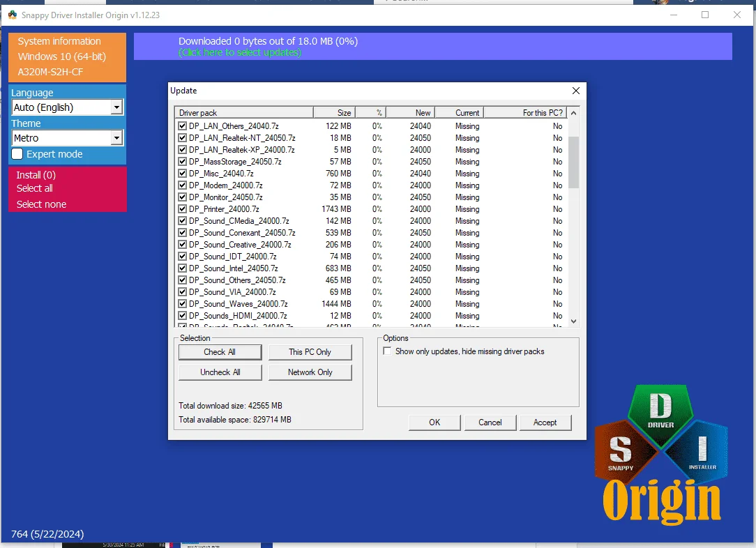Cancel the Update dialog
The image size is (756, 548).
click(490, 423)
